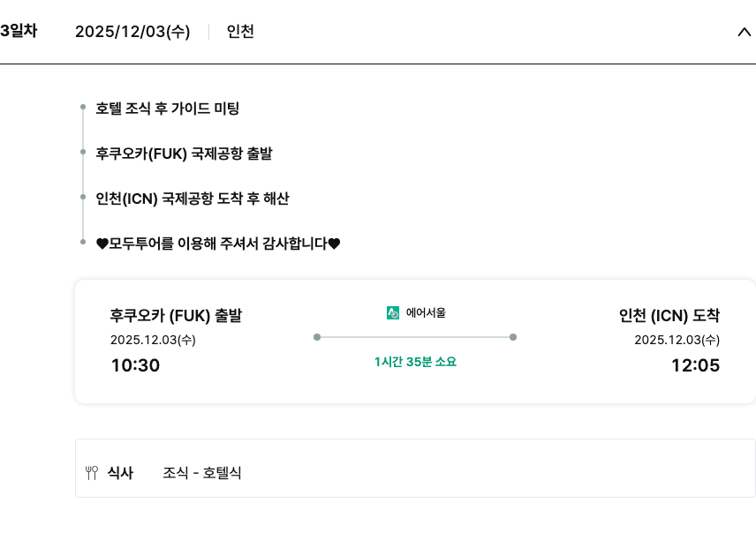Click the 인천 (ICN) 도착 flight heading
Screen dimensions: 756x533
coord(669,315)
